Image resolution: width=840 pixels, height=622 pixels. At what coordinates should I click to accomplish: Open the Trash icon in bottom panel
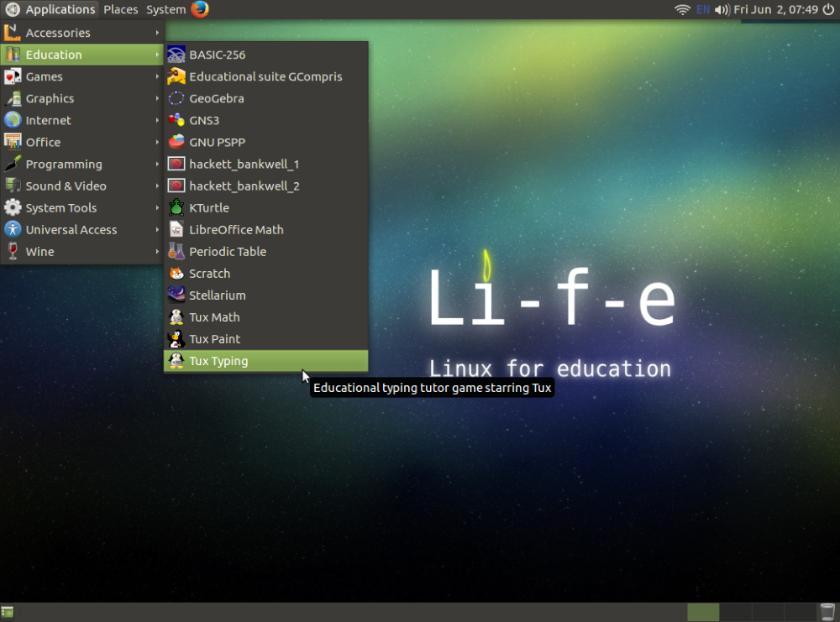click(x=827, y=612)
